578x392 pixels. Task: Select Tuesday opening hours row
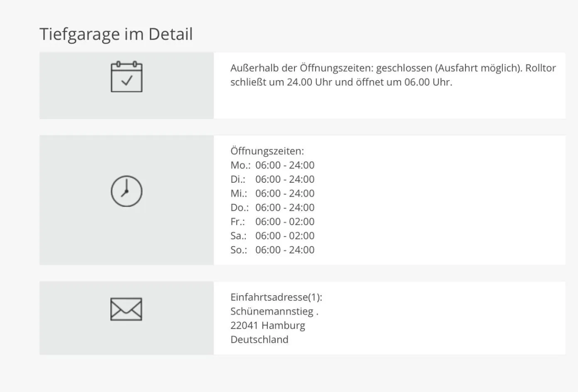pos(272,179)
